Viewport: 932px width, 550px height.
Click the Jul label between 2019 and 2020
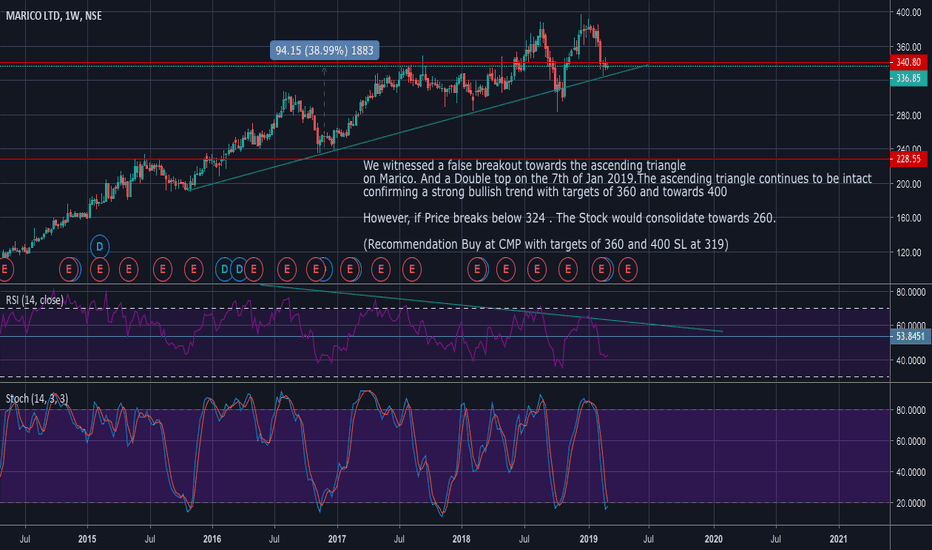click(648, 539)
